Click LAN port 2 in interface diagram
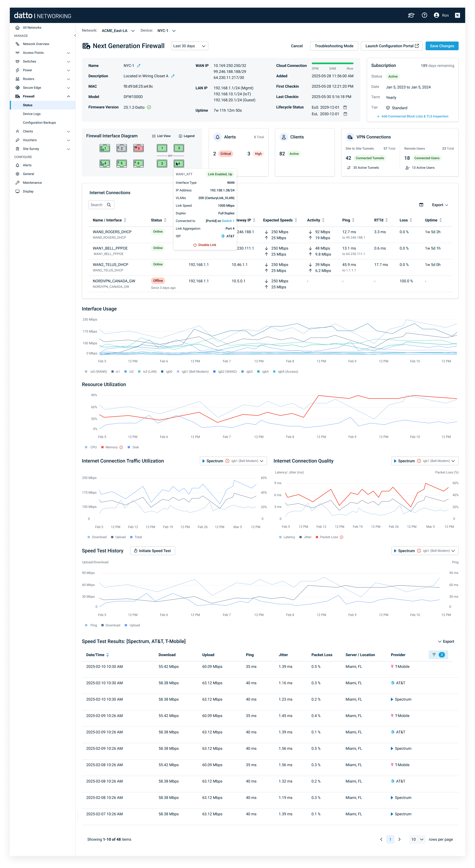475x868 pixels. click(121, 148)
